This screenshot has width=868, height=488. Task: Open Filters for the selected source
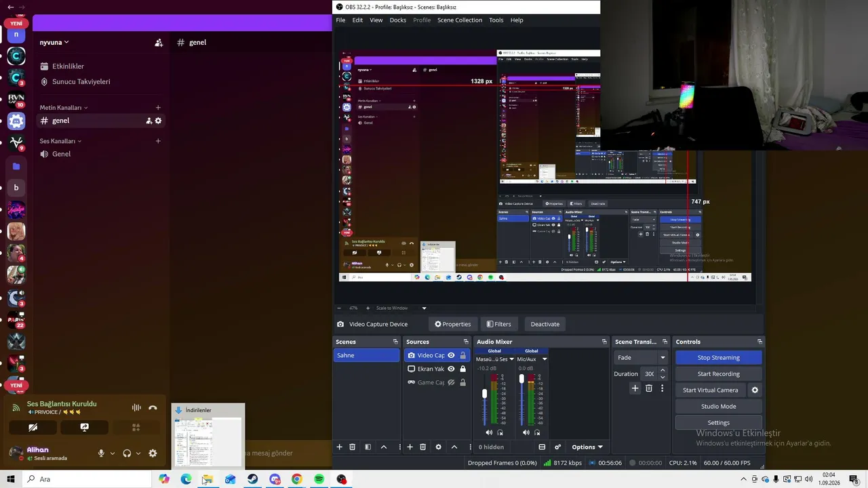click(x=498, y=324)
